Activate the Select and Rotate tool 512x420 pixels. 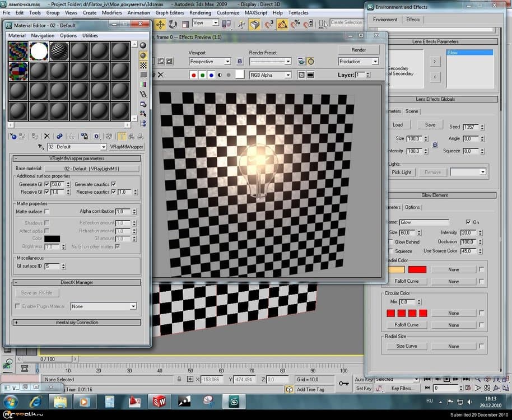tap(173, 24)
